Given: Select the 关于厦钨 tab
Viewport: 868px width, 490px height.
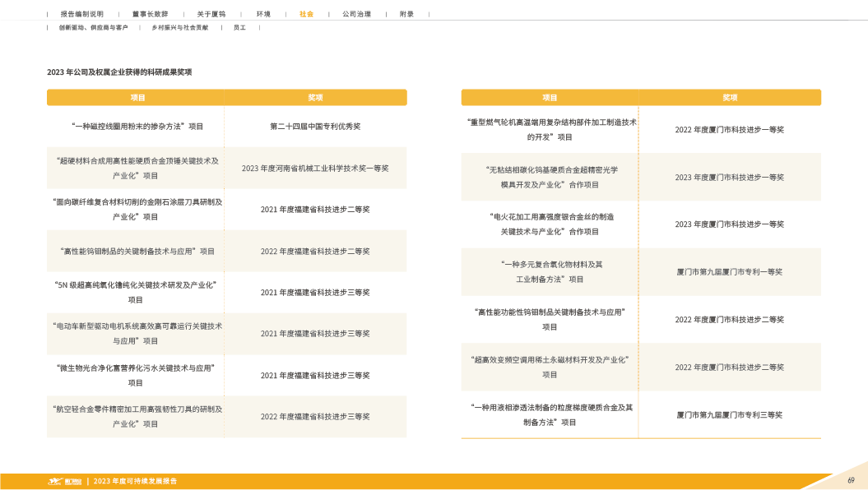Looking at the screenshot, I should (211, 14).
